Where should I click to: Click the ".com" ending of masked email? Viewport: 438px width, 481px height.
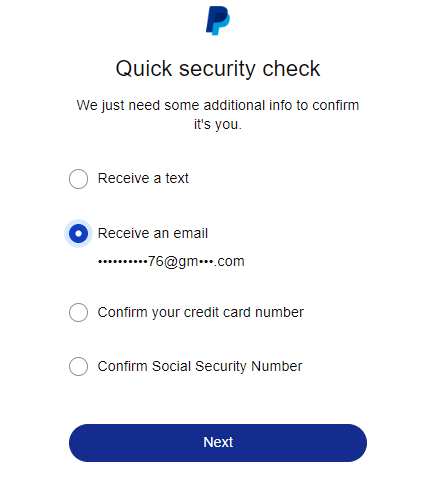coord(229,262)
